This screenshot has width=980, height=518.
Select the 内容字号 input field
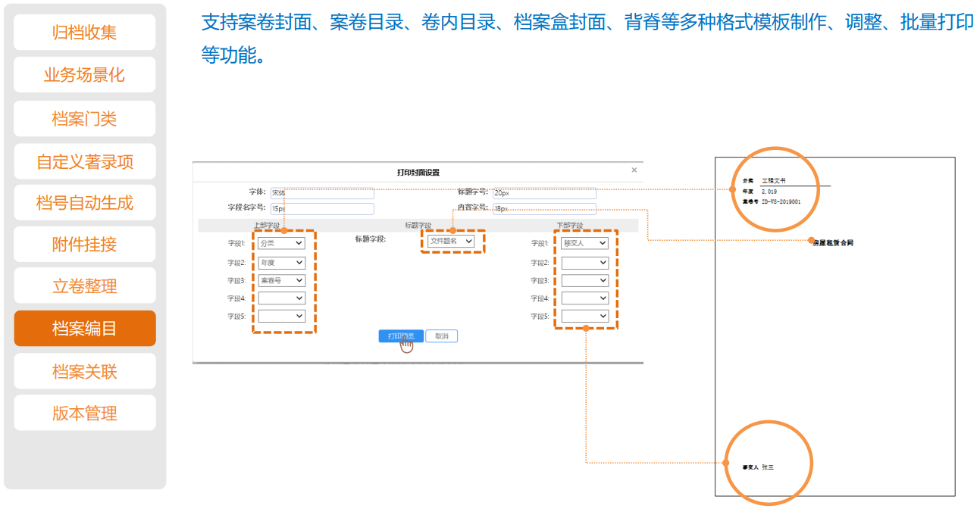tap(544, 209)
